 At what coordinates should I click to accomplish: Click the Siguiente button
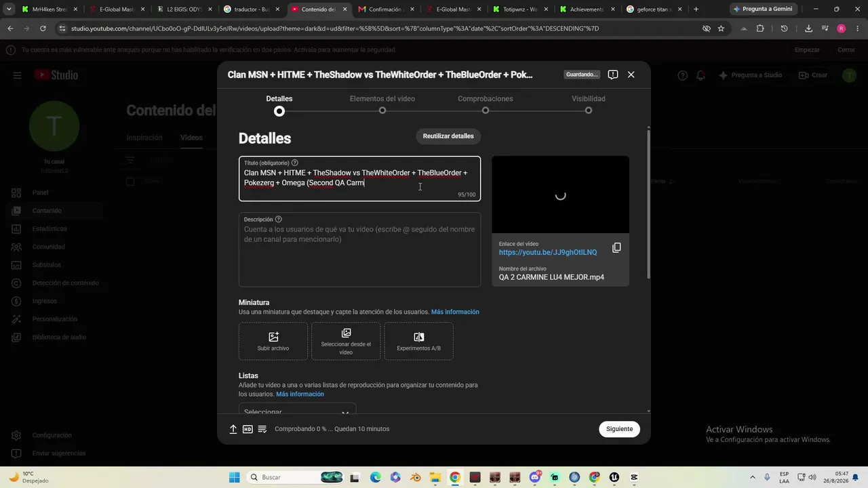tap(619, 429)
